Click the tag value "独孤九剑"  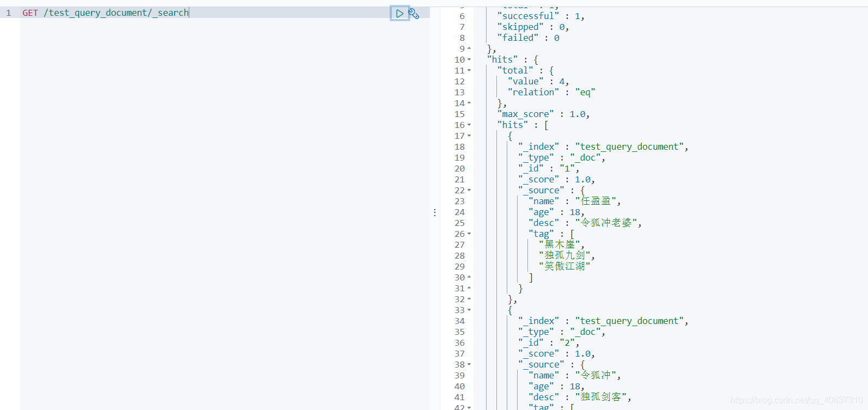tap(567, 256)
